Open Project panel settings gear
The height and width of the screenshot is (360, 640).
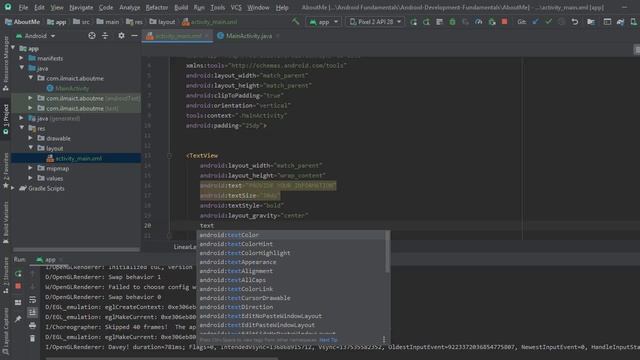coord(121,36)
